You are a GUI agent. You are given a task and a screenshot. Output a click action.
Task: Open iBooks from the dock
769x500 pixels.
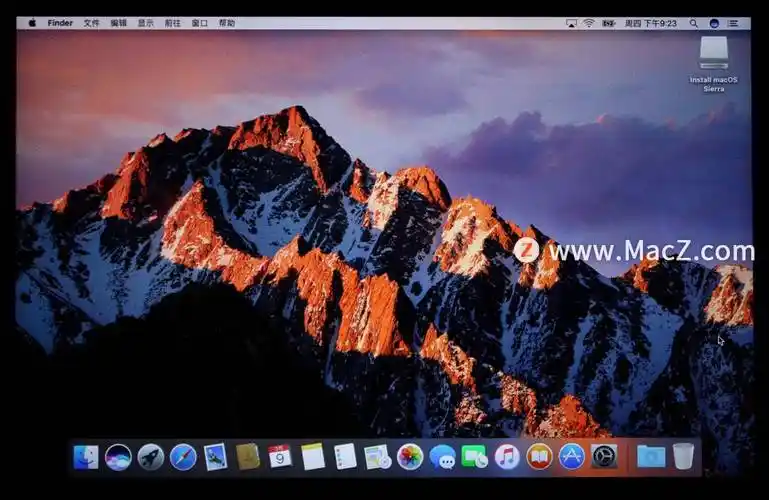point(539,457)
